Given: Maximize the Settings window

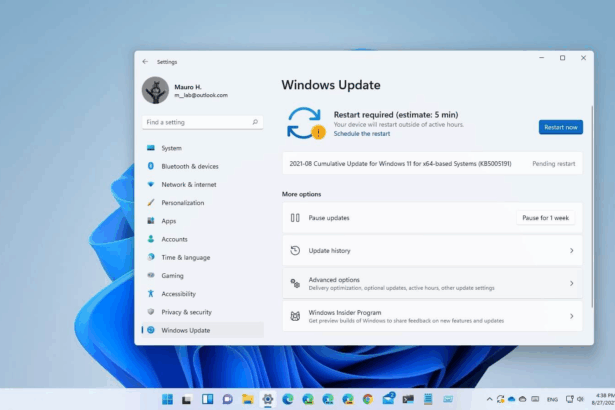Looking at the screenshot, I should tap(562, 58).
